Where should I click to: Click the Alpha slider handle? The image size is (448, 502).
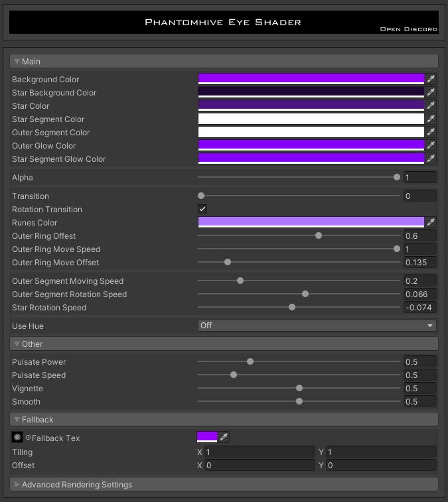[397, 177]
